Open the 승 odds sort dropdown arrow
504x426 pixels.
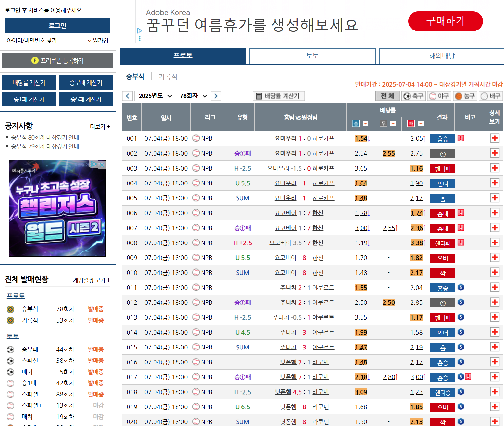[366, 124]
